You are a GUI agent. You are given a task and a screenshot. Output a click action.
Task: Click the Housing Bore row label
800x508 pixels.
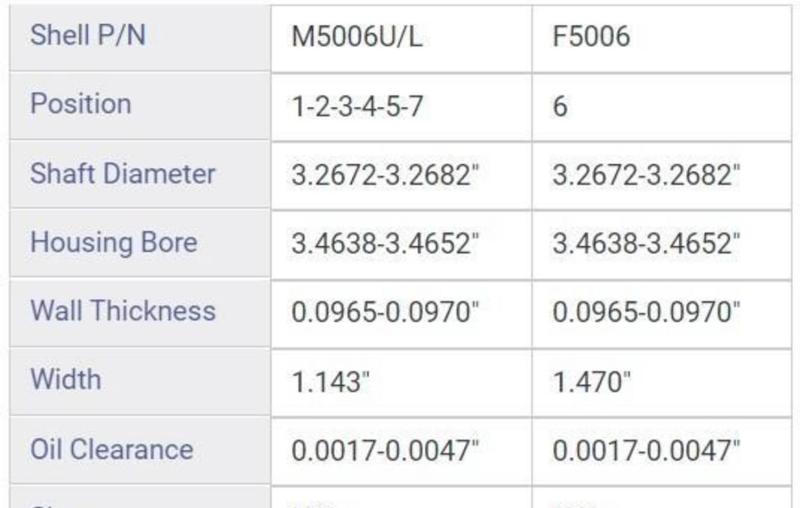coord(114,242)
